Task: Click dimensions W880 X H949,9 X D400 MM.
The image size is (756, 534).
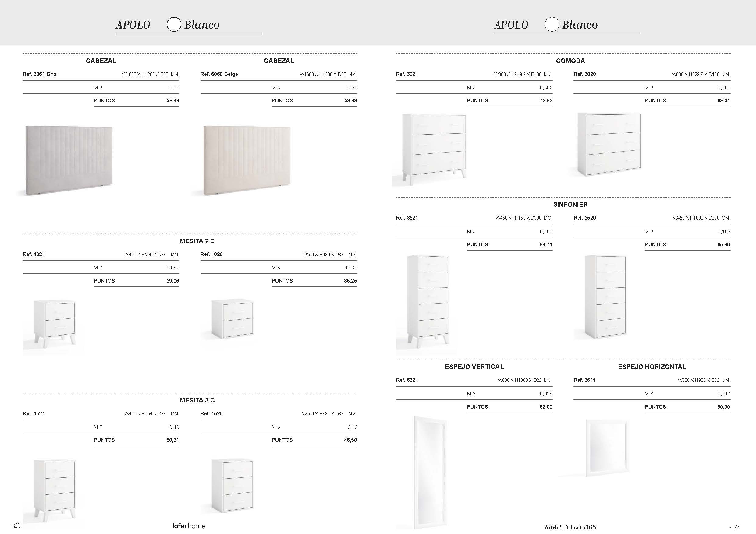Action: (523, 74)
